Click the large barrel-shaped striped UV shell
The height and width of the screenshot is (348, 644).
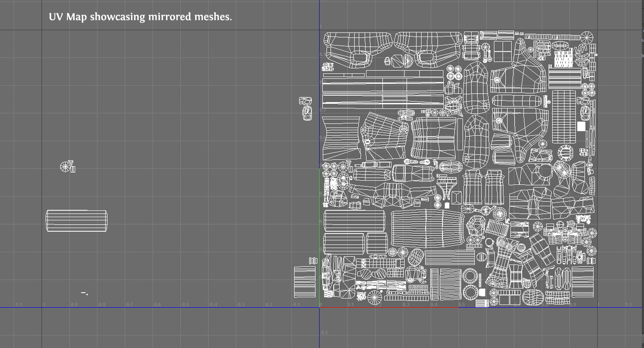[x=428, y=228]
